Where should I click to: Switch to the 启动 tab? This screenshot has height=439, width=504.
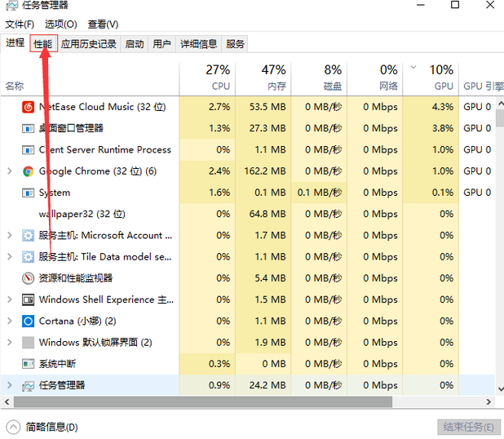tap(135, 44)
